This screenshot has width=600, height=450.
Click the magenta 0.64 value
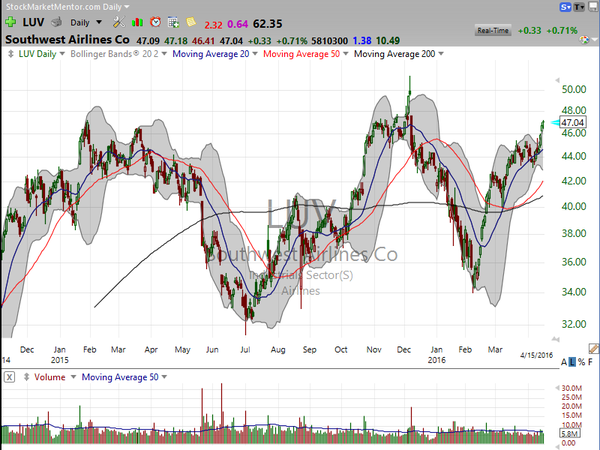point(238,24)
